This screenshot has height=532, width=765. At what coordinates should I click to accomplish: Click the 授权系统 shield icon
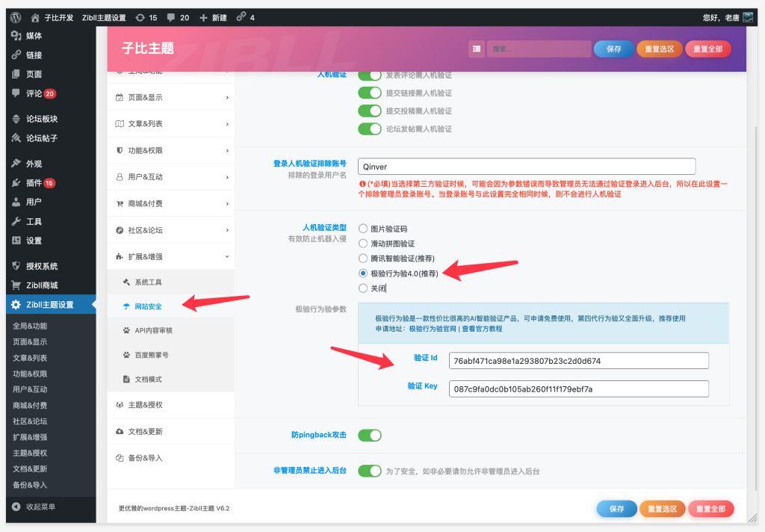(16, 266)
